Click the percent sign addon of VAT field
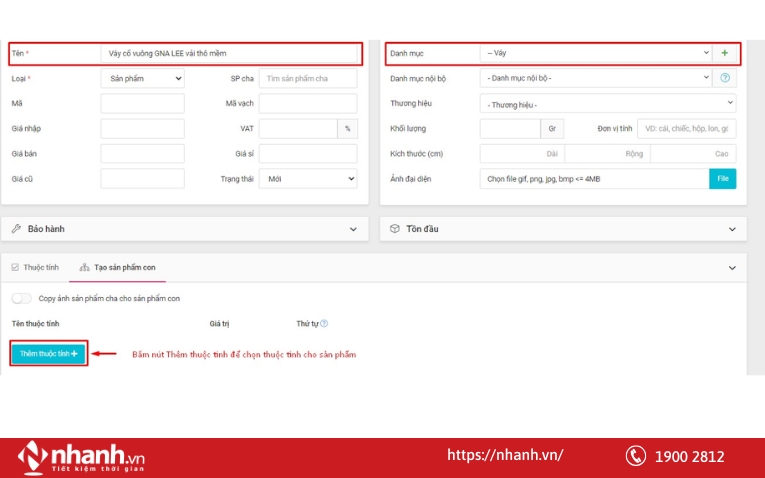765x478 pixels. point(347,128)
